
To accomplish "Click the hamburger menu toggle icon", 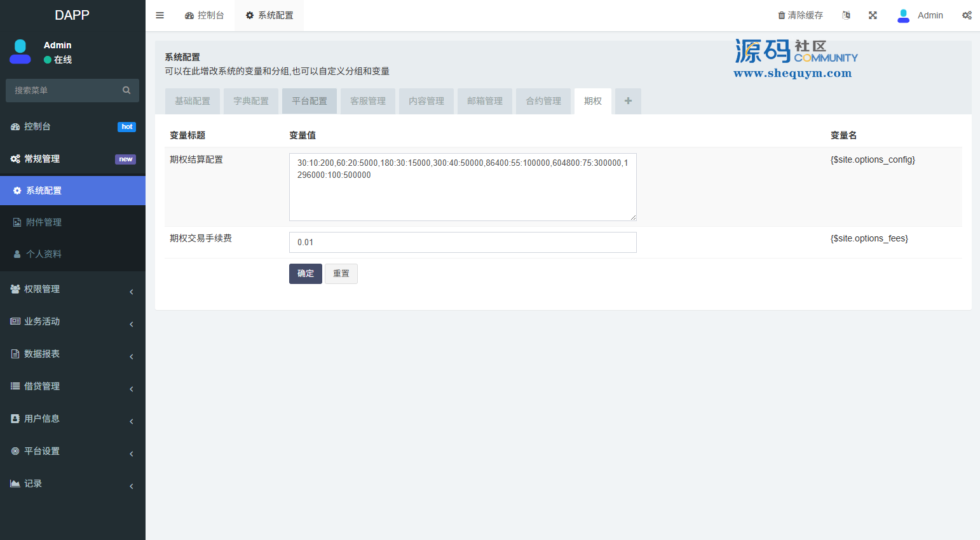I will click(x=160, y=15).
